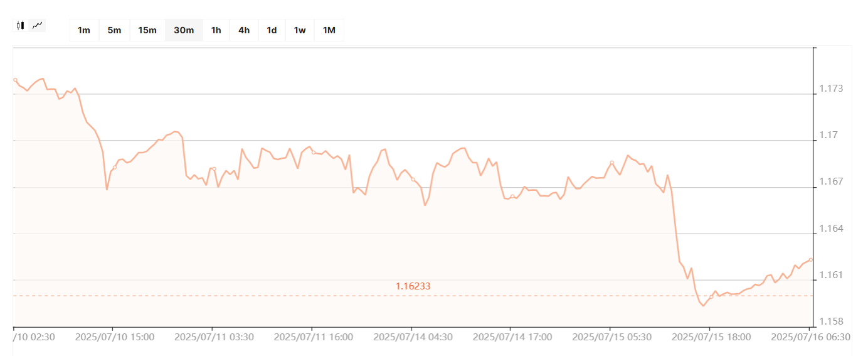Click the first data point marker on the line
868x356 pixels.
[x=15, y=80]
